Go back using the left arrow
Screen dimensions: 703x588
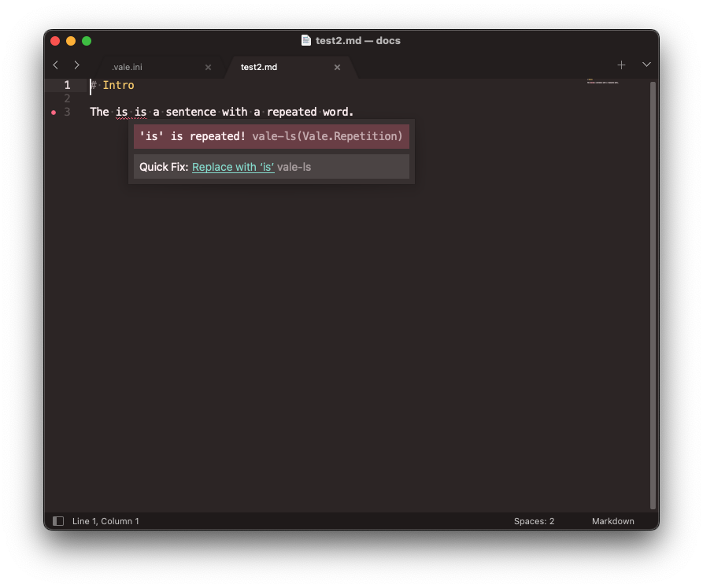pos(55,65)
